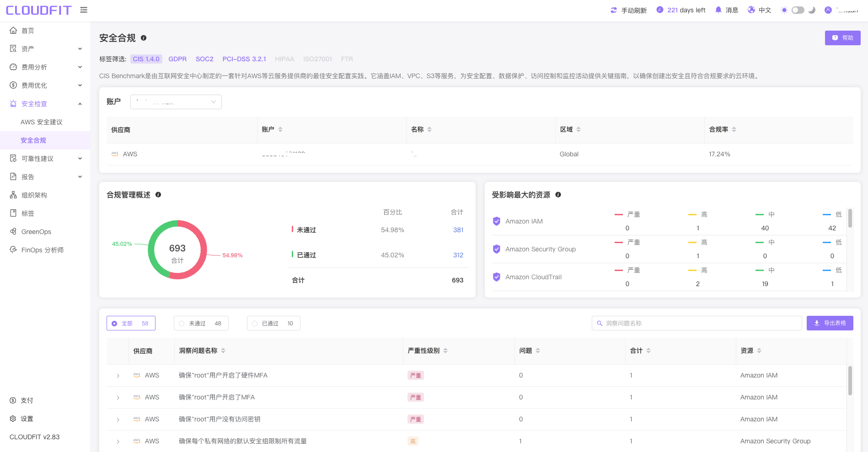
Task: Click the 支付 payment icon in sidebar
Action: pos(13,400)
